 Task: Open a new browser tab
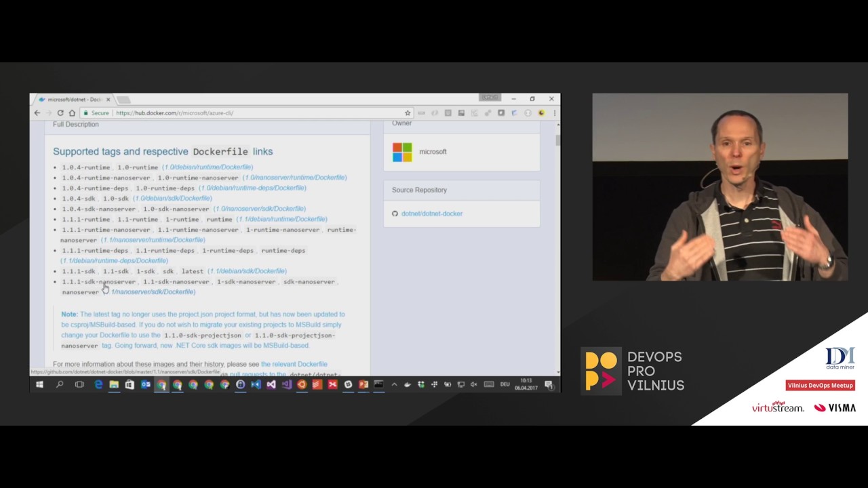pos(123,100)
